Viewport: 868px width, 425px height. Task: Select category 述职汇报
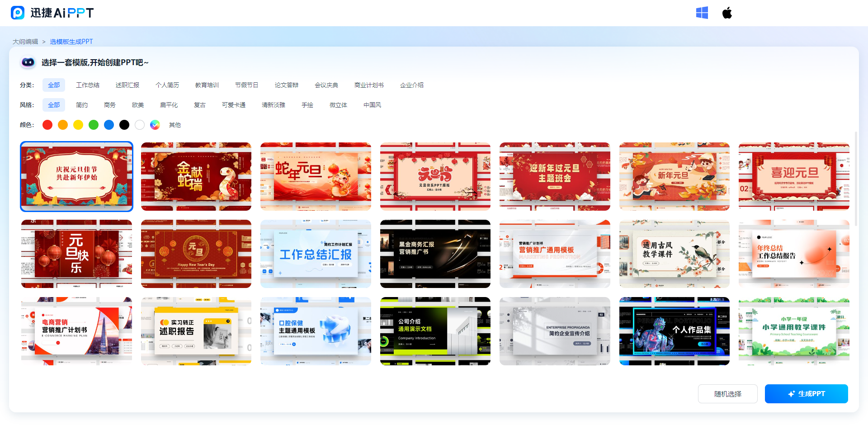(x=127, y=85)
